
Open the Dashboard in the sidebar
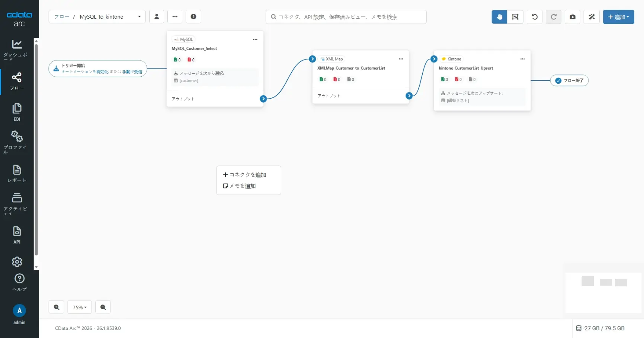[17, 50]
